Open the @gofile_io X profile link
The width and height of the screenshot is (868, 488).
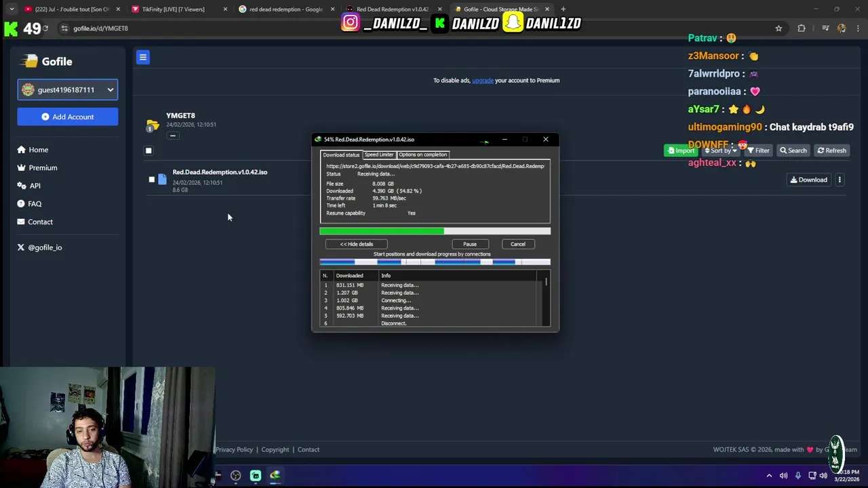click(x=39, y=247)
